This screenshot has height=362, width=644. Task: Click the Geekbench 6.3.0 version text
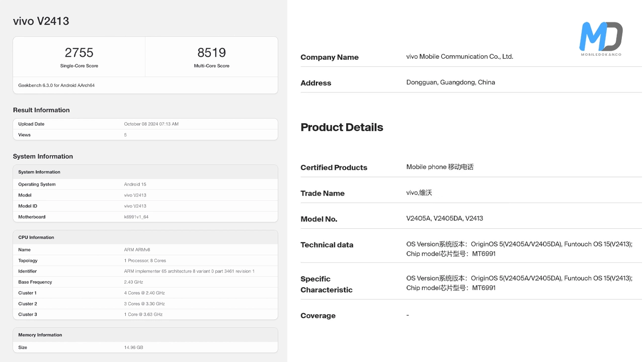coord(56,85)
